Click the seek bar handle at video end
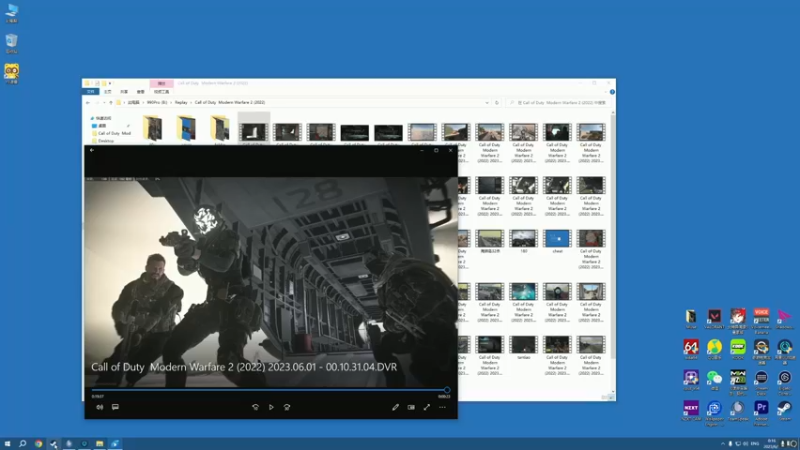Viewport: 800px width, 450px height. point(447,390)
